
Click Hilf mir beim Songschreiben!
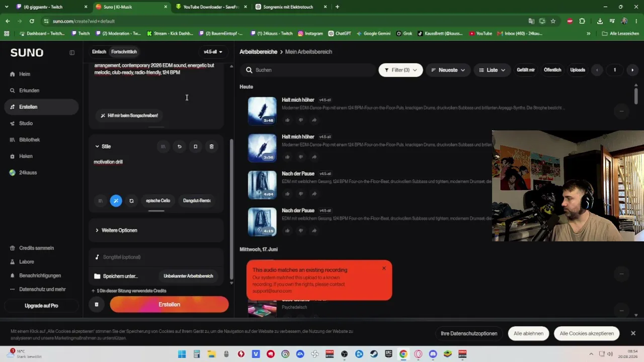click(x=129, y=116)
